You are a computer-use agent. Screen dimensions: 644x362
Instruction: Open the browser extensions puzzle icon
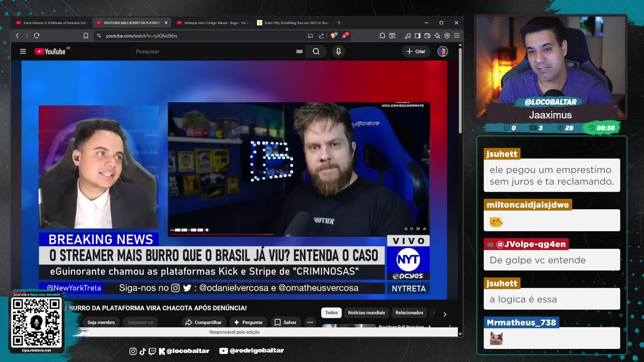click(x=382, y=36)
